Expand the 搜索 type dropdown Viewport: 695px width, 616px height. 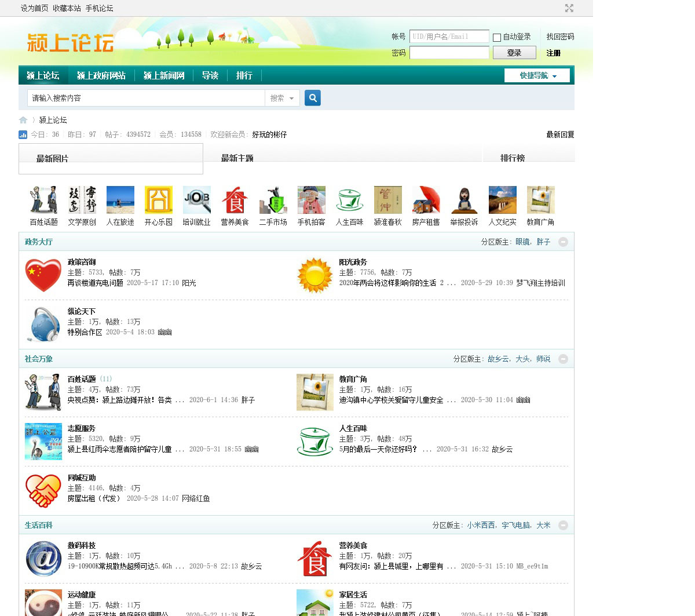click(282, 99)
